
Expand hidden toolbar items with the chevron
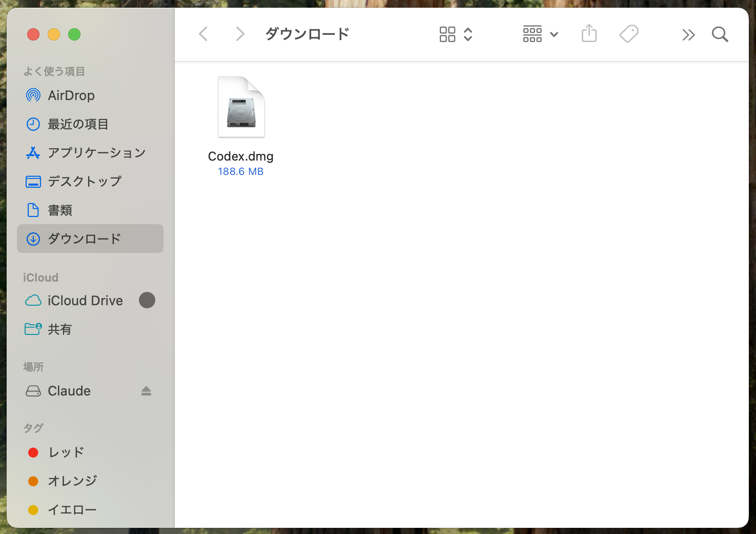pos(688,34)
